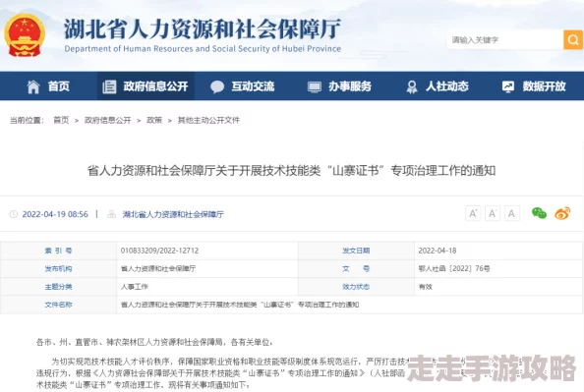Click breadcrumb link 政策
The image size is (584, 392).
[x=154, y=120]
